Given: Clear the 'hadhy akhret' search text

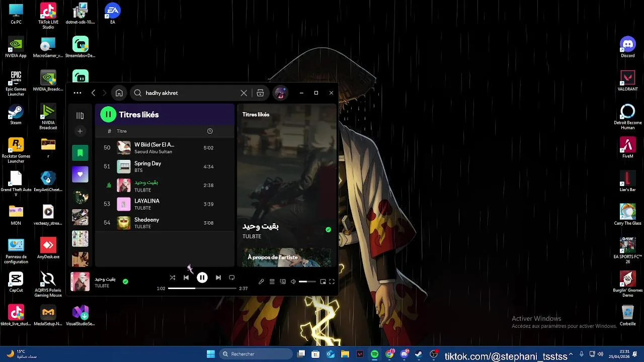Looking at the screenshot, I should click(244, 93).
